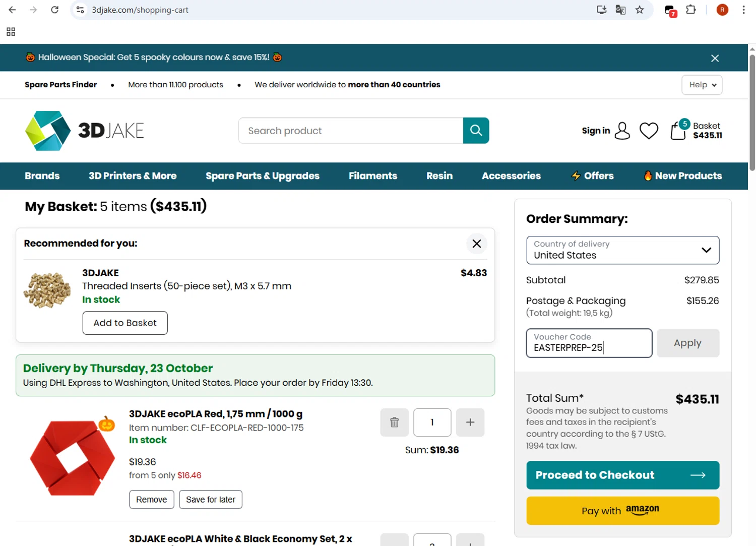Delete ecoPLA Red with trash icon
Screen dimensions: 756x546
tap(394, 422)
